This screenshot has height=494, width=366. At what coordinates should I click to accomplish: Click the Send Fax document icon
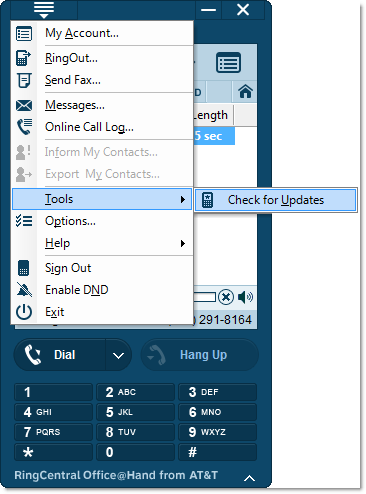pyautogui.click(x=24, y=80)
